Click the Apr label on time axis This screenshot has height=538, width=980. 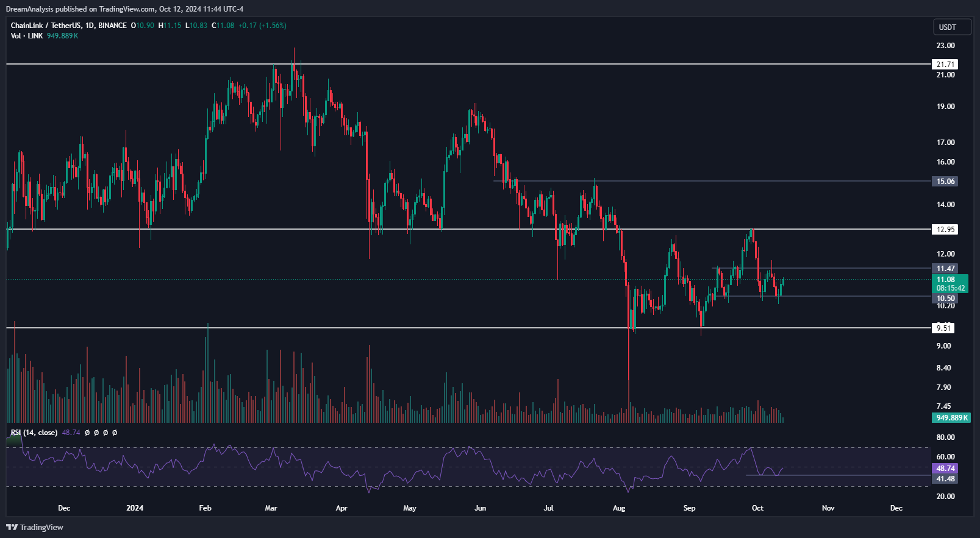tap(342, 508)
